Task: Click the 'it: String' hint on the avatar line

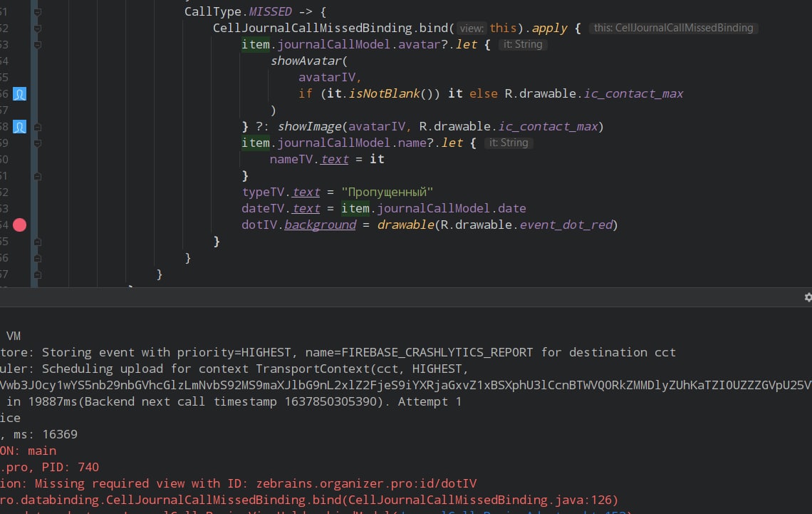Action: coord(523,45)
